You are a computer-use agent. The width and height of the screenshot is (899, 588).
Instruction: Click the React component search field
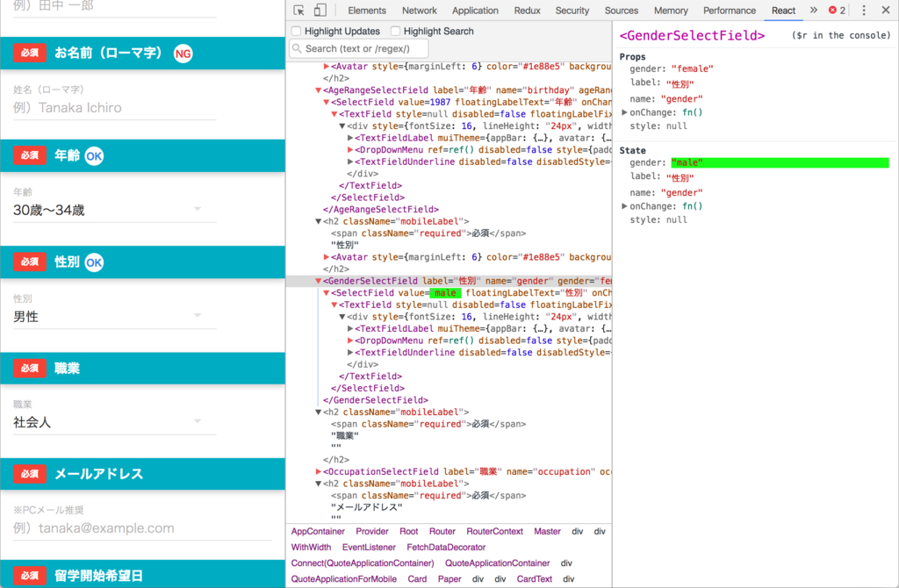coord(359,49)
